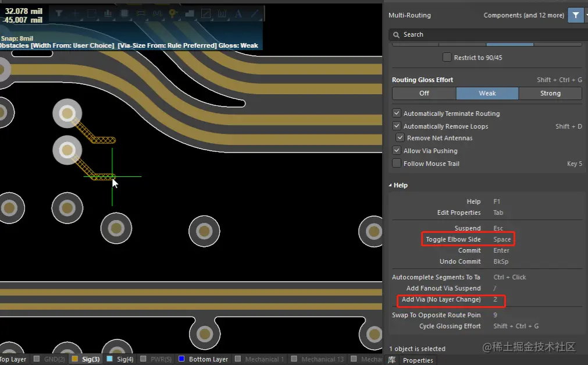Screen dimensions: 588x365
Task: Collapse the Help section
Action: (390, 185)
